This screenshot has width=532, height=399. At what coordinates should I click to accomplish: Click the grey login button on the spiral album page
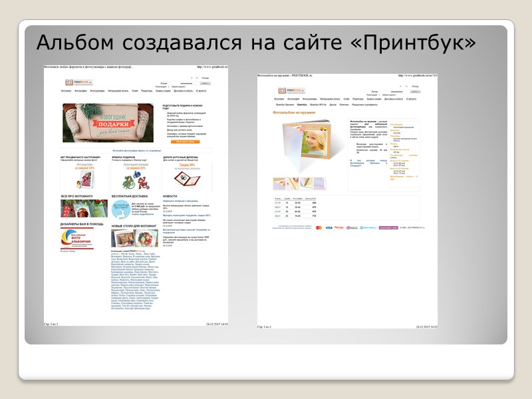[x=415, y=92]
